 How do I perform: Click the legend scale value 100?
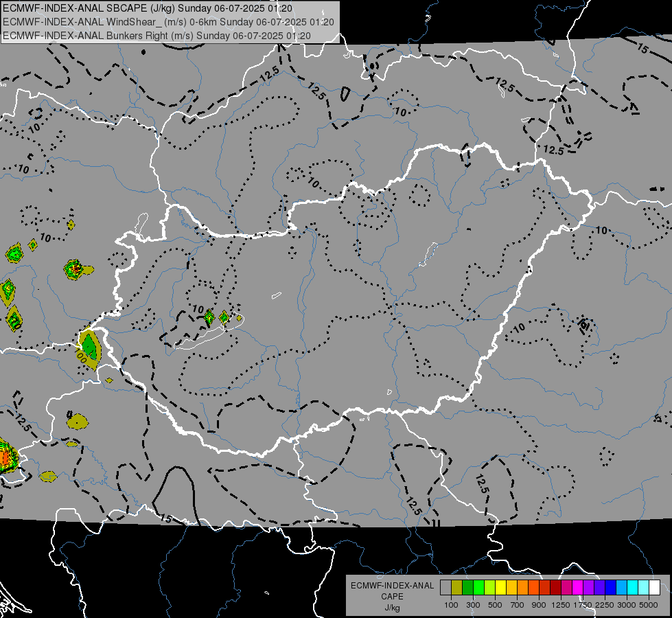[x=451, y=605]
